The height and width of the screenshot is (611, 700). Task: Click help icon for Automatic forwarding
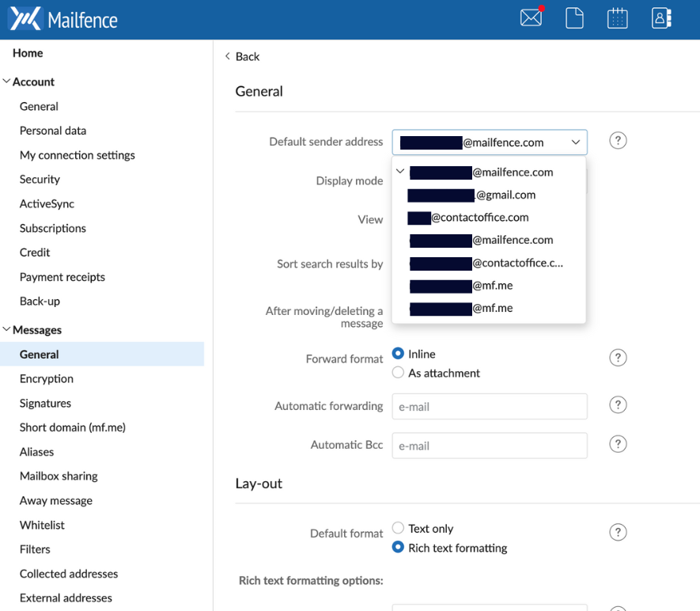tap(618, 405)
